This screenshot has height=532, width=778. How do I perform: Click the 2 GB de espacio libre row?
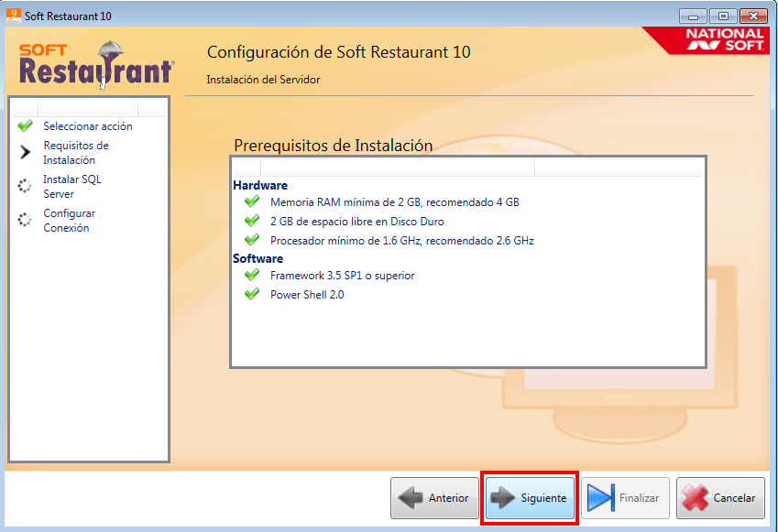point(356,222)
